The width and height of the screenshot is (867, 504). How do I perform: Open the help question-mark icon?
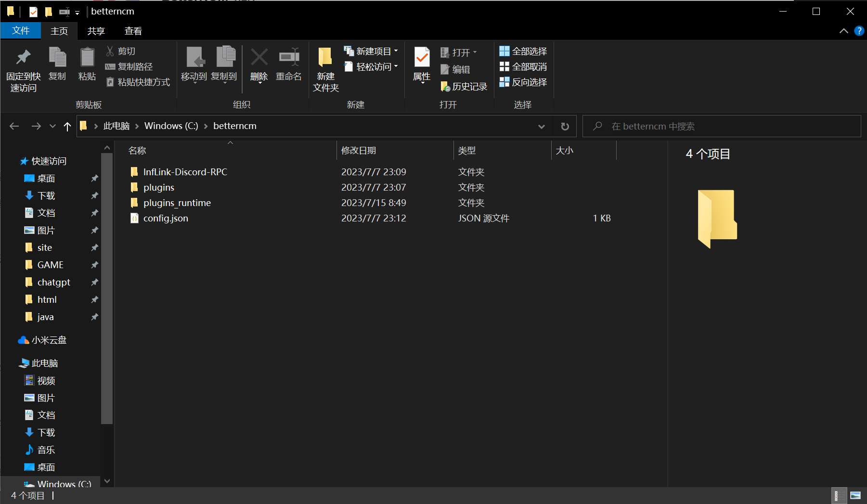click(859, 31)
